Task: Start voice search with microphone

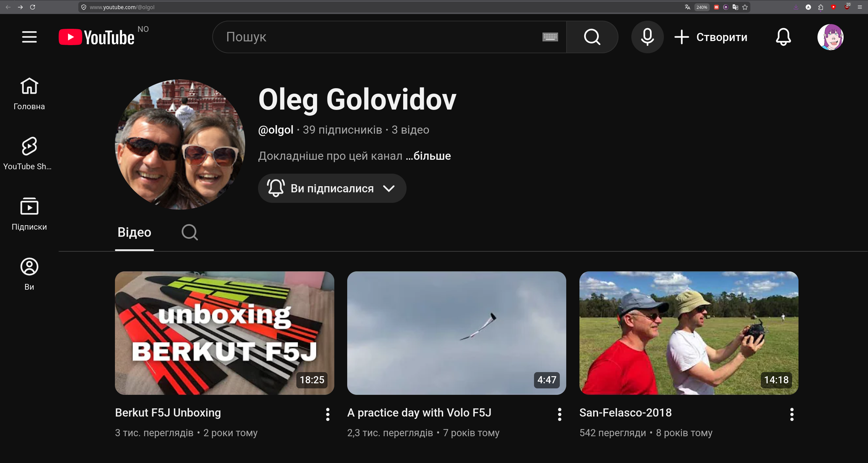Action: (x=647, y=37)
